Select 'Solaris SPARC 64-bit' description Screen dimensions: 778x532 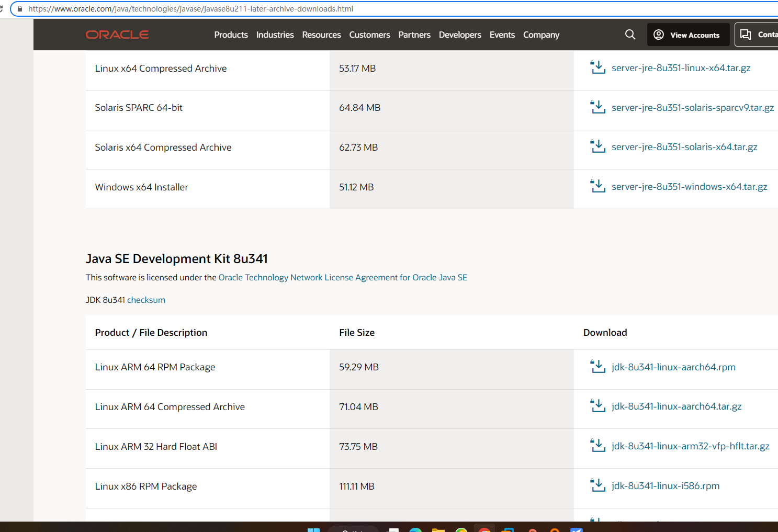(x=139, y=108)
